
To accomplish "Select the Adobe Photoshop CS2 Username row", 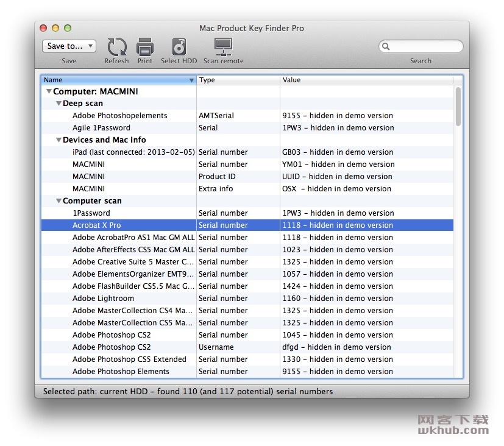I will click(x=247, y=348).
